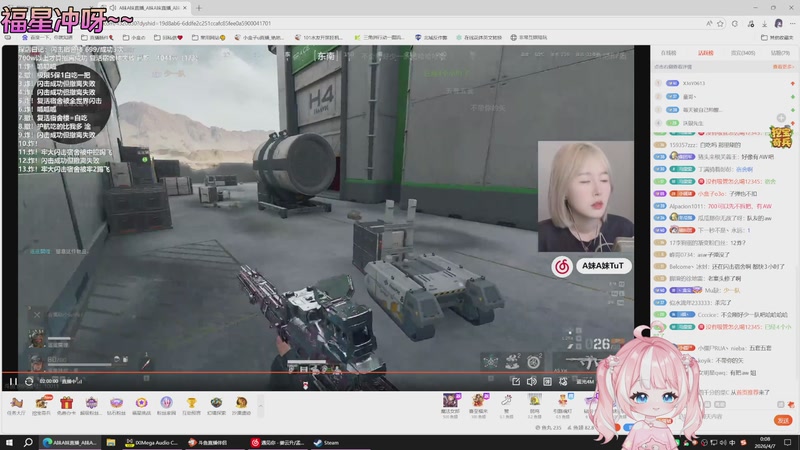
Task: Toggle the read aloud icon in address bar
Action: click(x=709, y=23)
